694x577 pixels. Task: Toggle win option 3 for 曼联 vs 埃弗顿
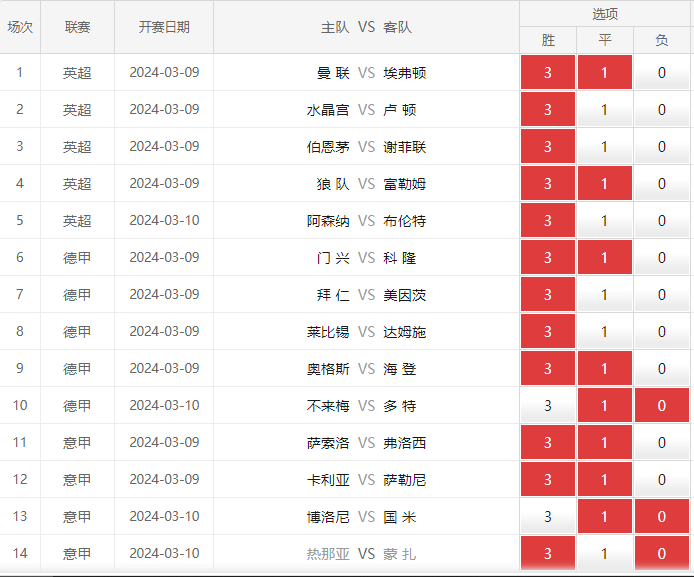click(x=547, y=72)
